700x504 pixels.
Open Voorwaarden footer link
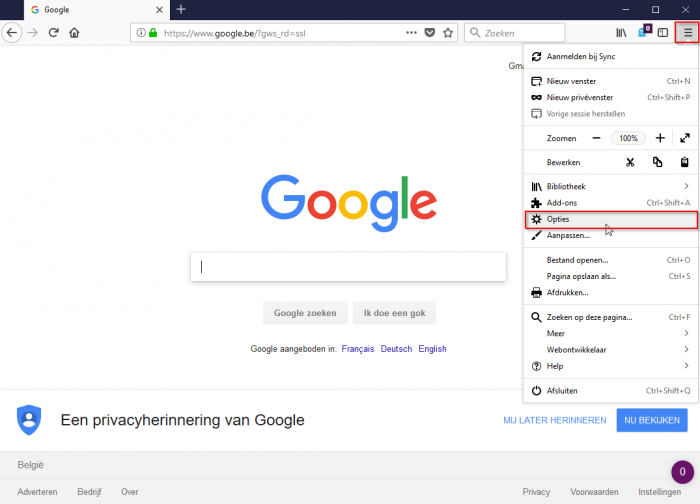[x=594, y=492]
